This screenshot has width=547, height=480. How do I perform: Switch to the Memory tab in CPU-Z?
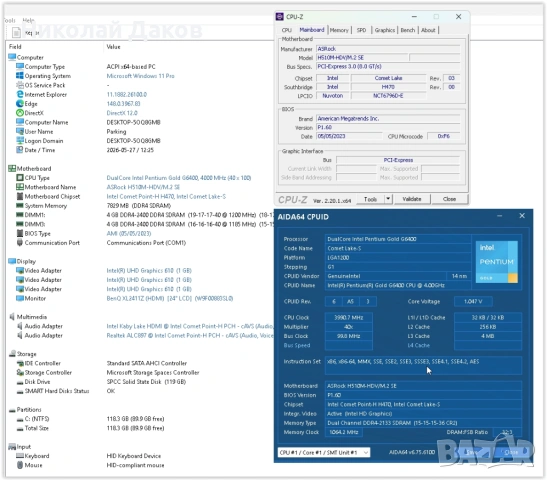click(339, 30)
